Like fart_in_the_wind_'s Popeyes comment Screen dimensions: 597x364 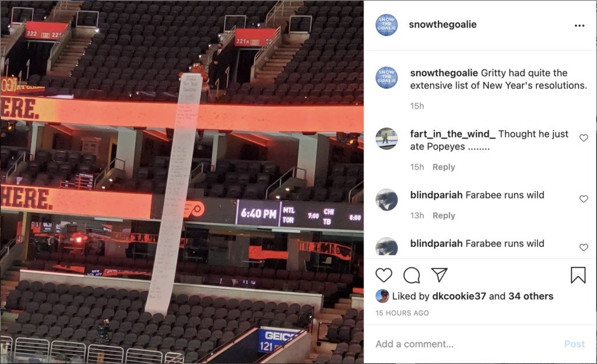tap(584, 137)
